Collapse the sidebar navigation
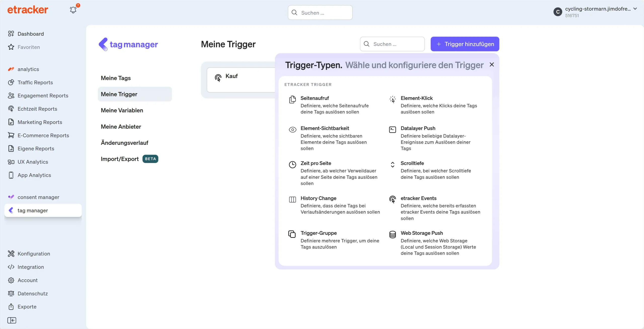 pyautogui.click(x=12, y=320)
